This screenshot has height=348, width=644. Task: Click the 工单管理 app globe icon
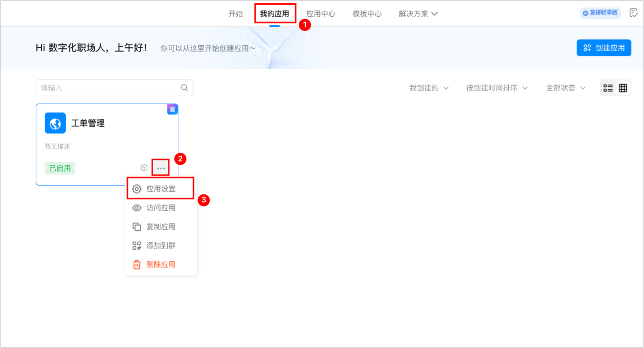tap(55, 123)
